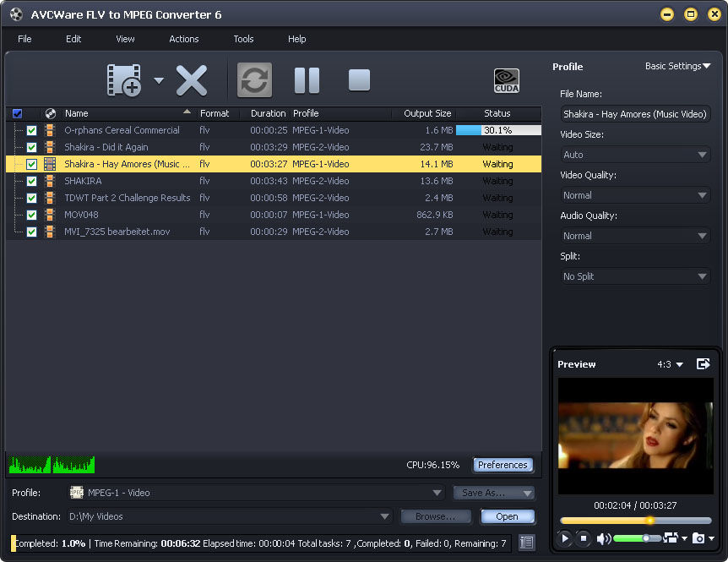
Task: Click the film icon for TDWT Part 2
Action: pyautogui.click(x=50, y=198)
